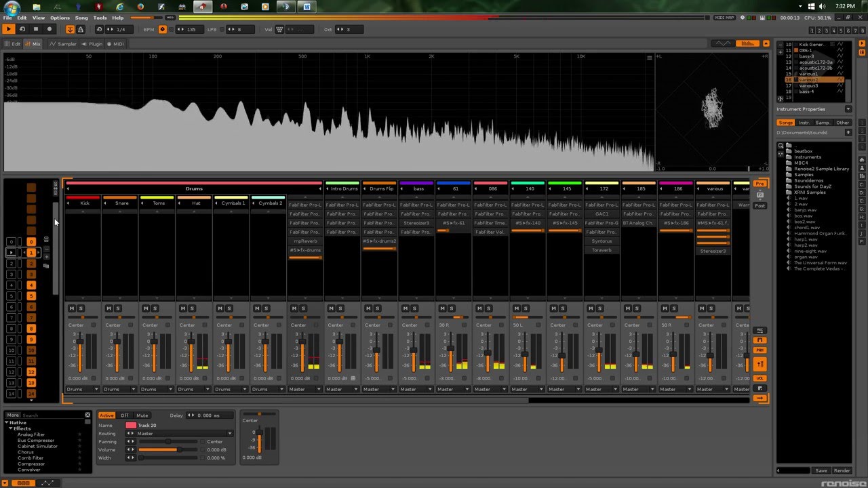Open the Options menu
The width and height of the screenshot is (868, 488).
(60, 18)
